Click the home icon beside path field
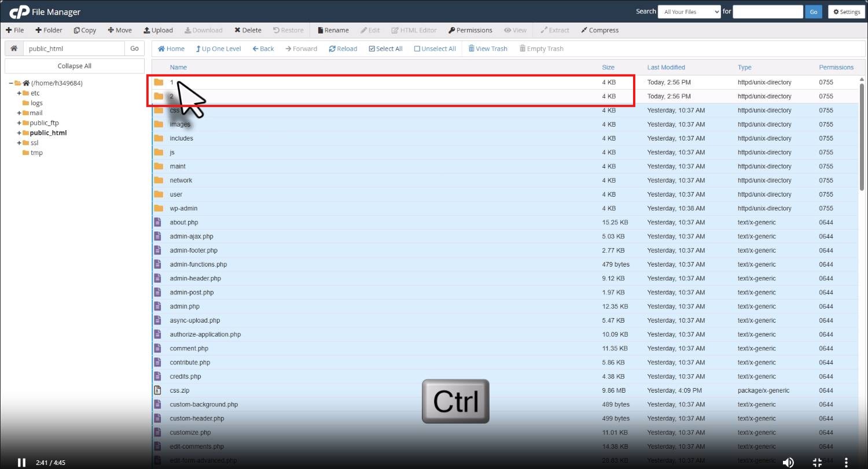The height and width of the screenshot is (469, 868). click(x=14, y=49)
